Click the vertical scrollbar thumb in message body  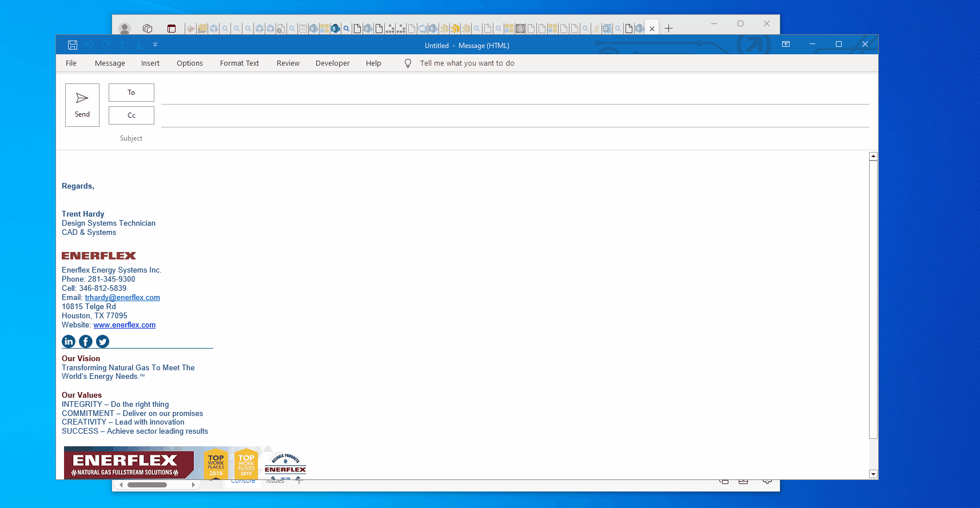click(873, 300)
